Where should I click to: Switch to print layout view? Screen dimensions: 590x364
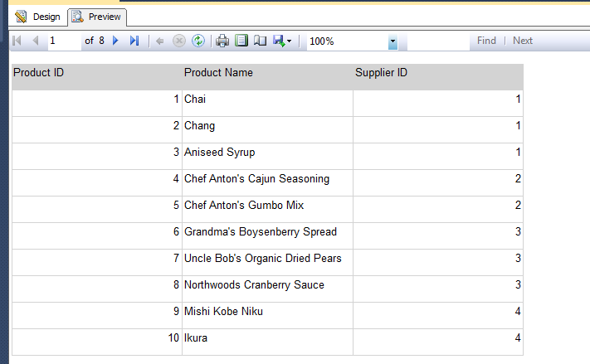[241, 41]
